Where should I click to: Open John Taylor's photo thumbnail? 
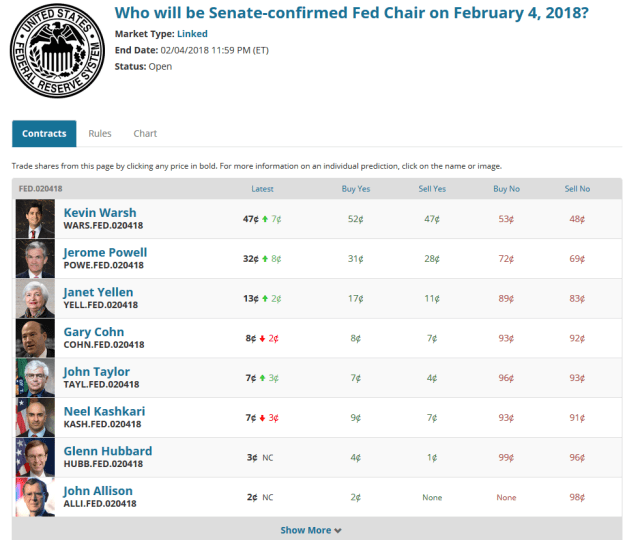(35, 378)
